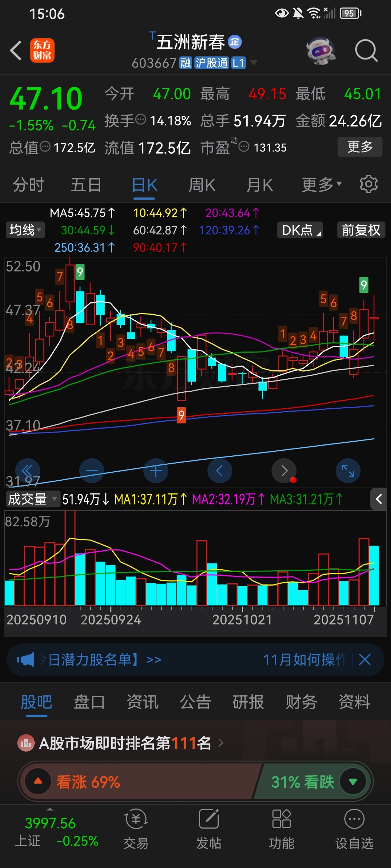Toggle 前复权 adjustment mode
391x868 pixels.
(361, 230)
